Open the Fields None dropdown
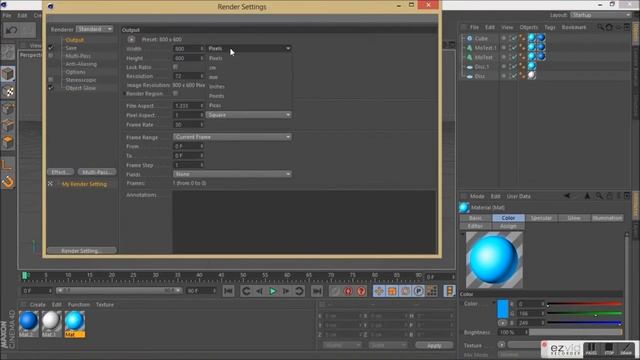Screen dimensions: 640x360 click(x=232, y=174)
